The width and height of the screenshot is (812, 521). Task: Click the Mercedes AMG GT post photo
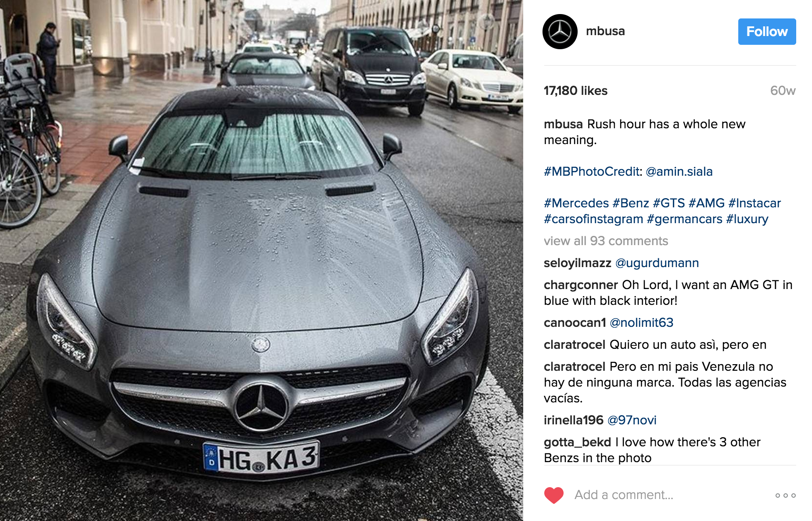pos(262,260)
